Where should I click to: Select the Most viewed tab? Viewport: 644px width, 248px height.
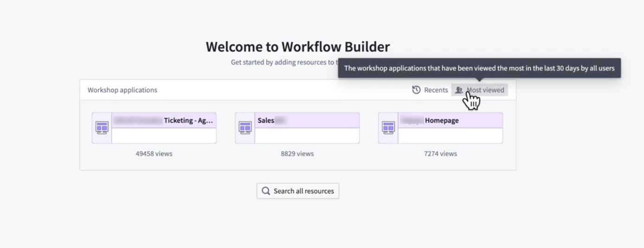point(479,90)
